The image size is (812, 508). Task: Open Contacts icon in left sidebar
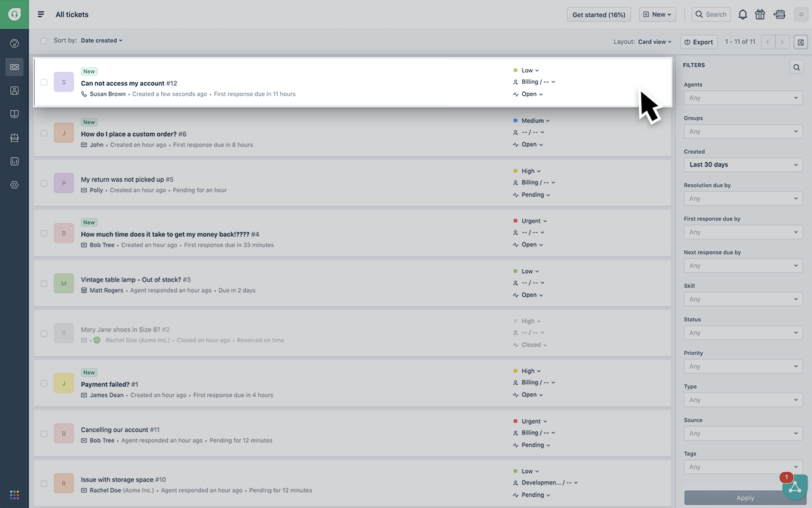pyautogui.click(x=15, y=91)
